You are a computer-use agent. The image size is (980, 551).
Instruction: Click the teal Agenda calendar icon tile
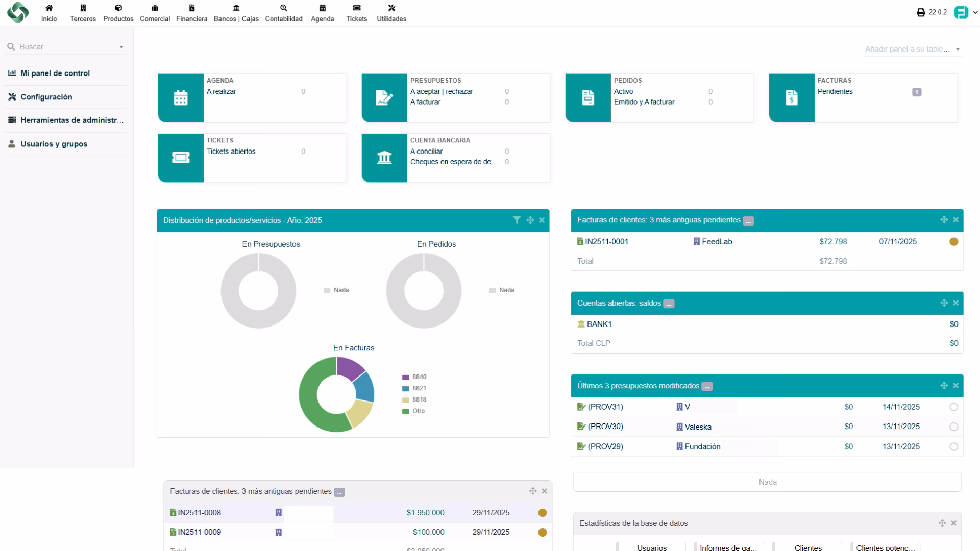point(181,98)
